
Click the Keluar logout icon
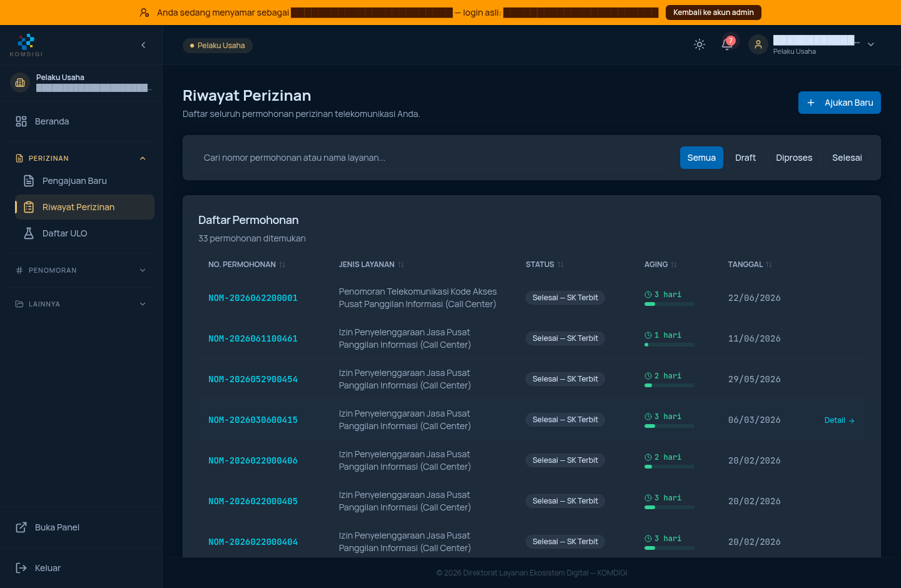pyautogui.click(x=21, y=568)
